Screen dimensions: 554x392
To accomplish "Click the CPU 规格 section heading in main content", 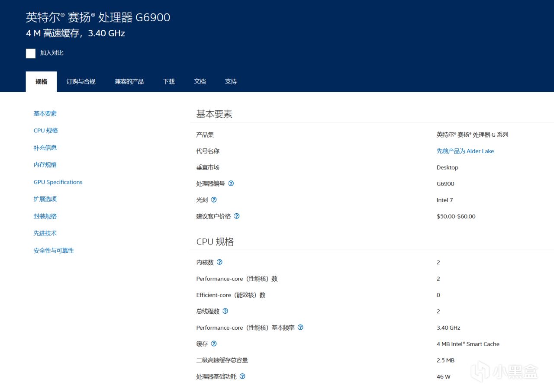I will (215, 242).
